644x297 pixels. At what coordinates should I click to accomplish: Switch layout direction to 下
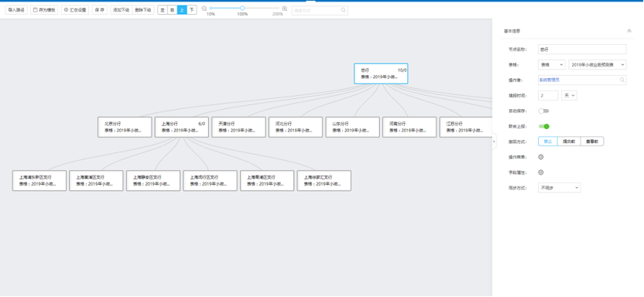pyautogui.click(x=192, y=10)
